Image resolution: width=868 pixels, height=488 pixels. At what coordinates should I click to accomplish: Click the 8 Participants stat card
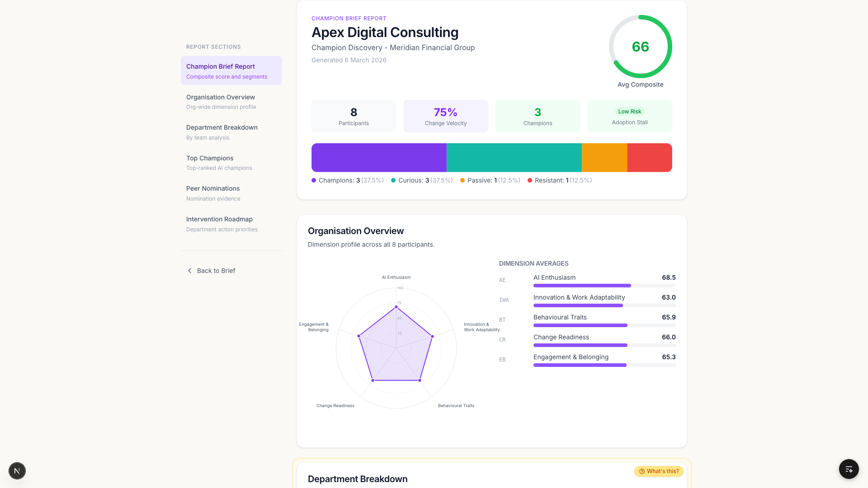[x=354, y=116]
